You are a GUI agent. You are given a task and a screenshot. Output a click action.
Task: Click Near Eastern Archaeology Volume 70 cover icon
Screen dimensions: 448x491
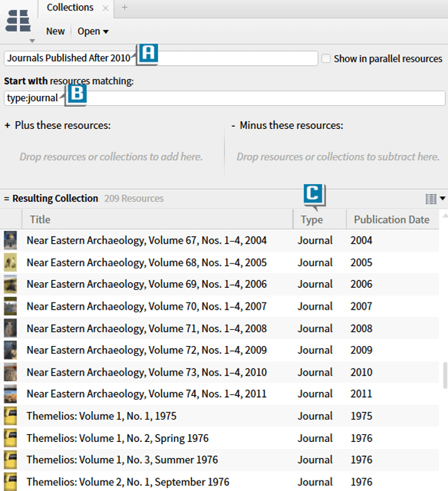tap(10, 306)
